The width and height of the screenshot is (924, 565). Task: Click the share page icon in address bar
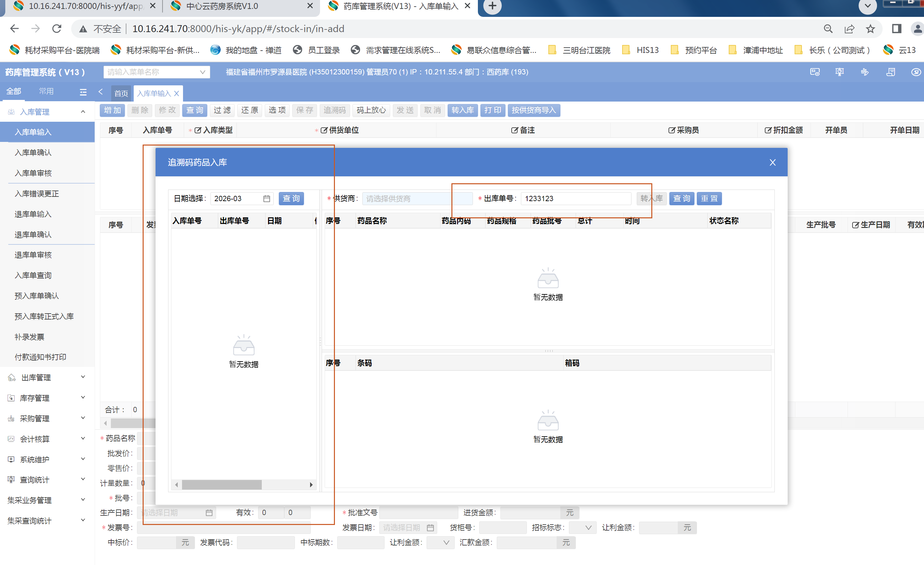click(849, 29)
